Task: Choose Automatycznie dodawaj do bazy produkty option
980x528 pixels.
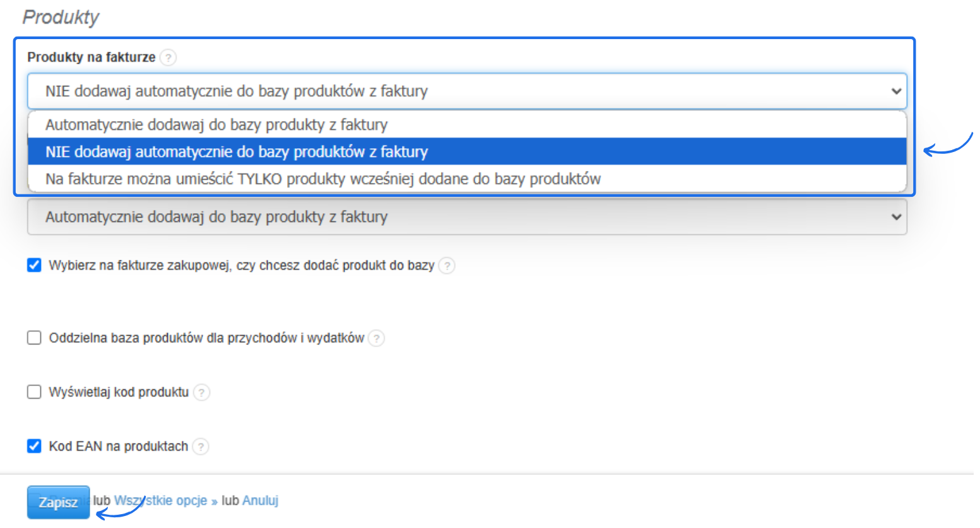Action: click(x=216, y=125)
